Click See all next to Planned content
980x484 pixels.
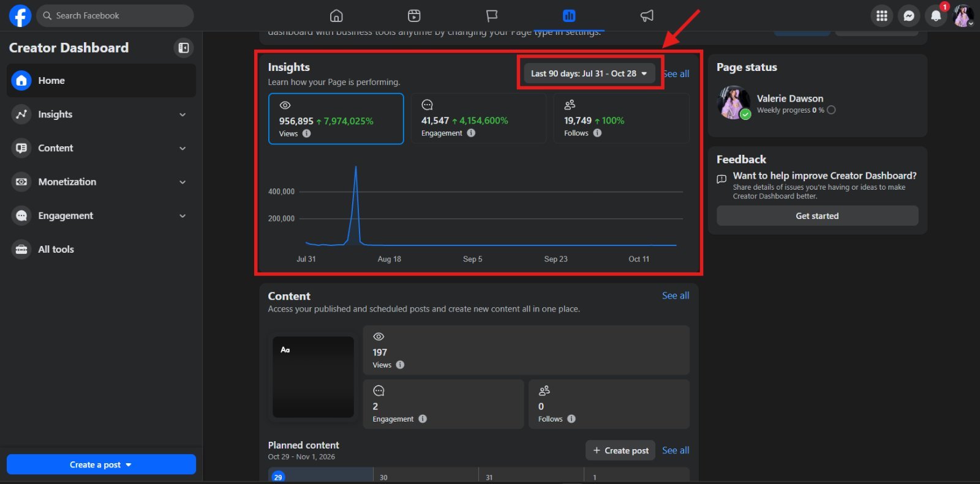(676, 450)
